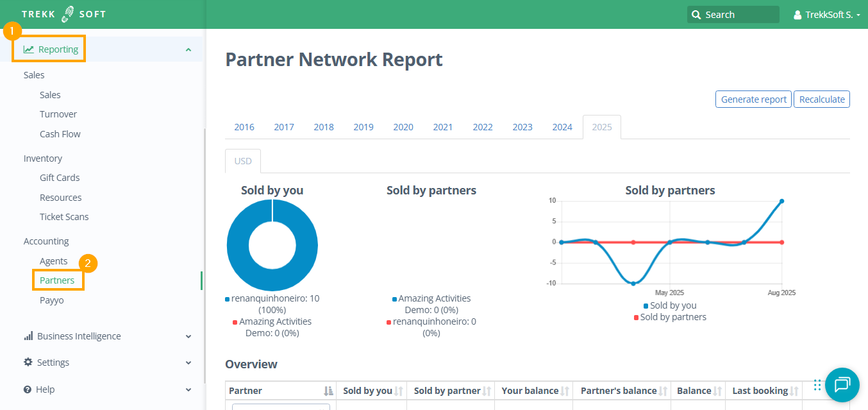868x410 pixels.
Task: Click the TrekkSoft footprint logo
Action: pyautogui.click(x=68, y=14)
